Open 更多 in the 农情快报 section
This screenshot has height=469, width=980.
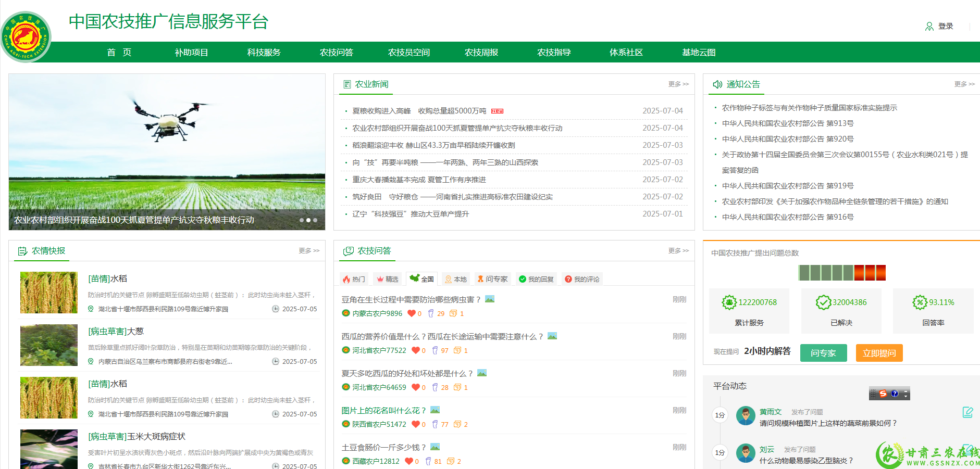point(309,250)
